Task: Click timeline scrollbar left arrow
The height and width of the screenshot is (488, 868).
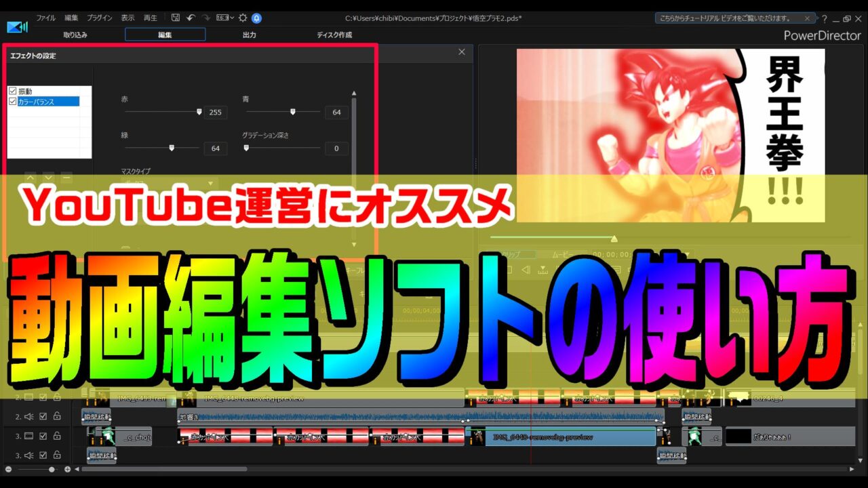Action: [x=77, y=469]
